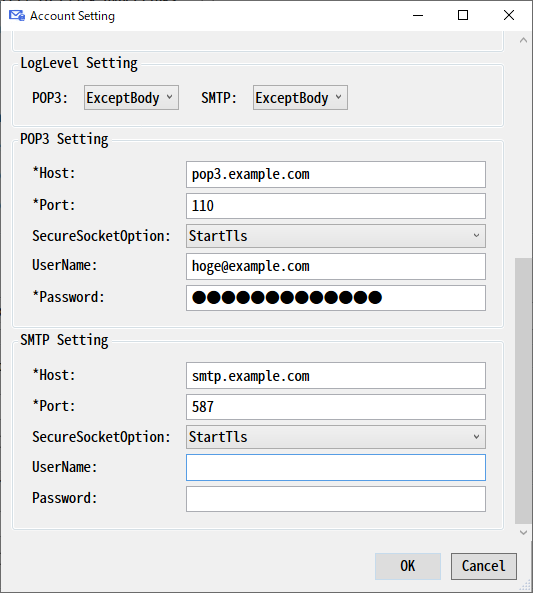The image size is (533, 593).
Task: Maximize the Account Setting window
Action: pos(463,16)
